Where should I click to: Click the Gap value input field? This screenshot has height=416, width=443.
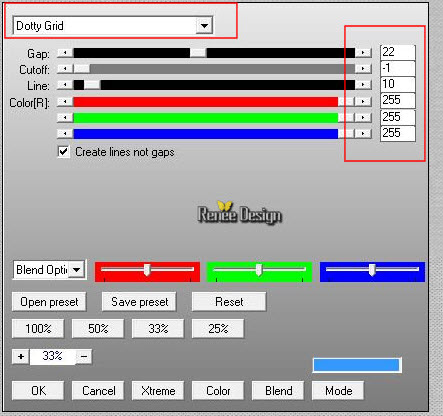(x=398, y=52)
